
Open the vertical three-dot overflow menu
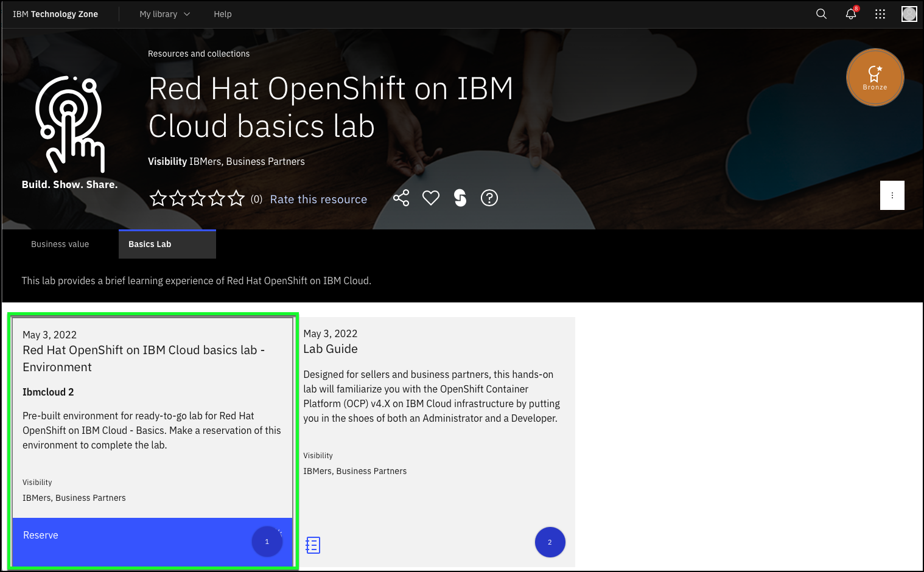pyautogui.click(x=892, y=195)
